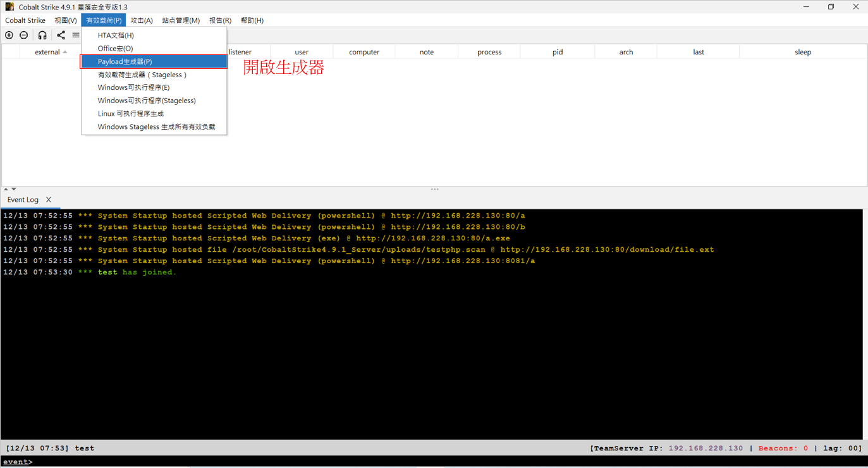Click the plus icon for new connection
Image resolution: width=868 pixels, height=468 pixels.
(9, 35)
